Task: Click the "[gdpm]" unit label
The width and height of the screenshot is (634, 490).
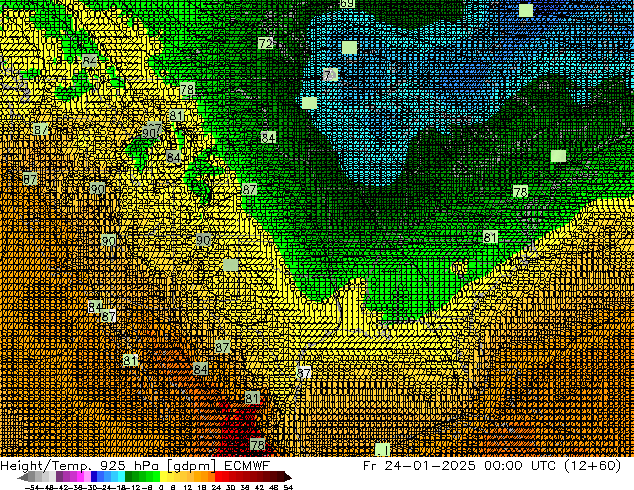Action: [x=192, y=466]
